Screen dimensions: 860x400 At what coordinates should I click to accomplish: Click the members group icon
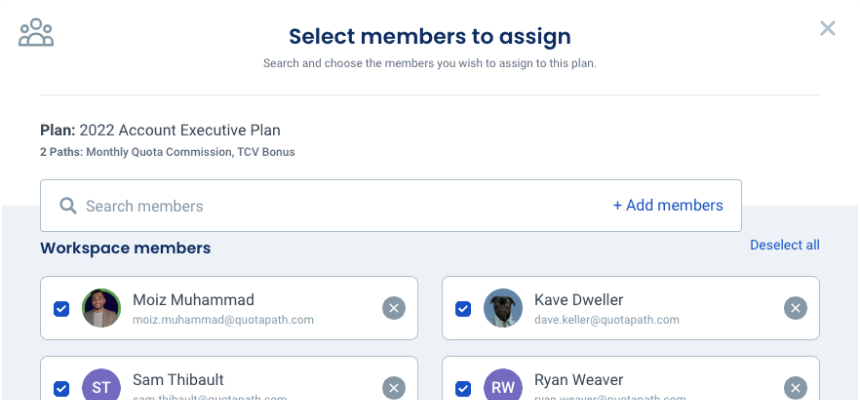[x=36, y=33]
